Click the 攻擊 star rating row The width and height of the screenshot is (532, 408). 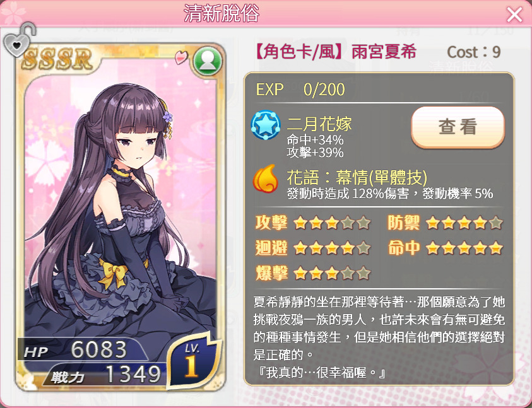pyautogui.click(x=313, y=223)
